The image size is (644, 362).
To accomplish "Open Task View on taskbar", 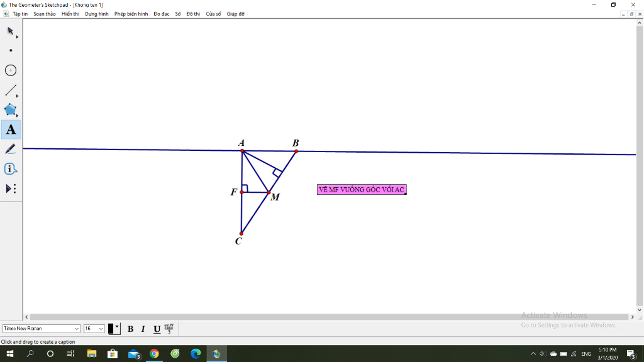I will (70, 353).
